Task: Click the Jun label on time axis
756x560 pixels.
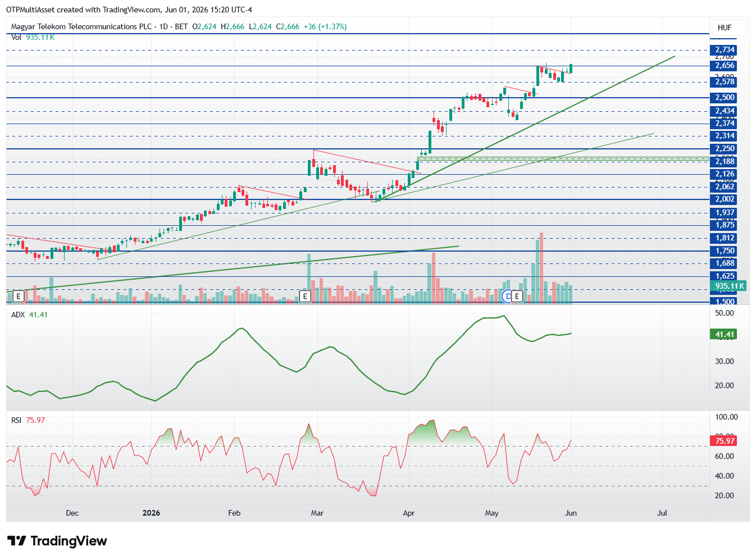Action: 571,513
